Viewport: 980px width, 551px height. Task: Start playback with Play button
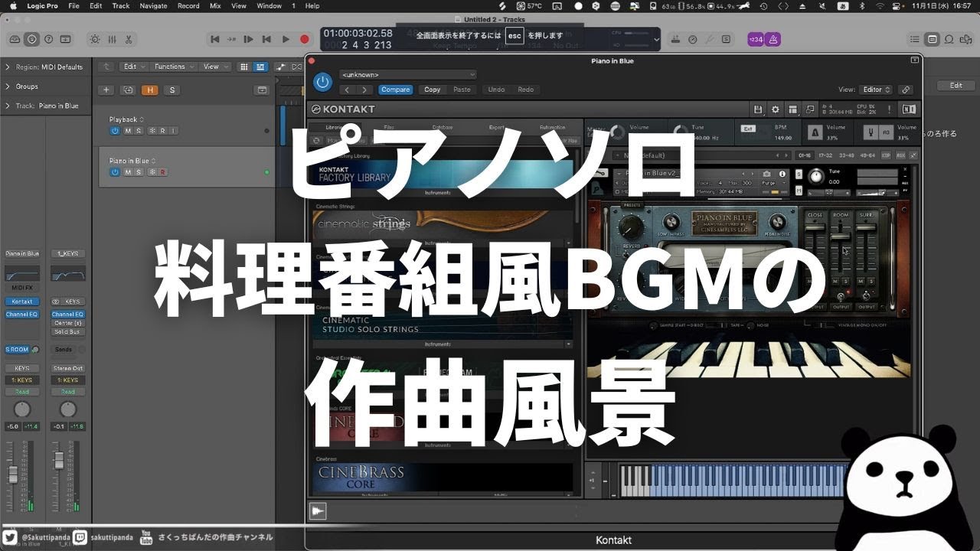286,39
